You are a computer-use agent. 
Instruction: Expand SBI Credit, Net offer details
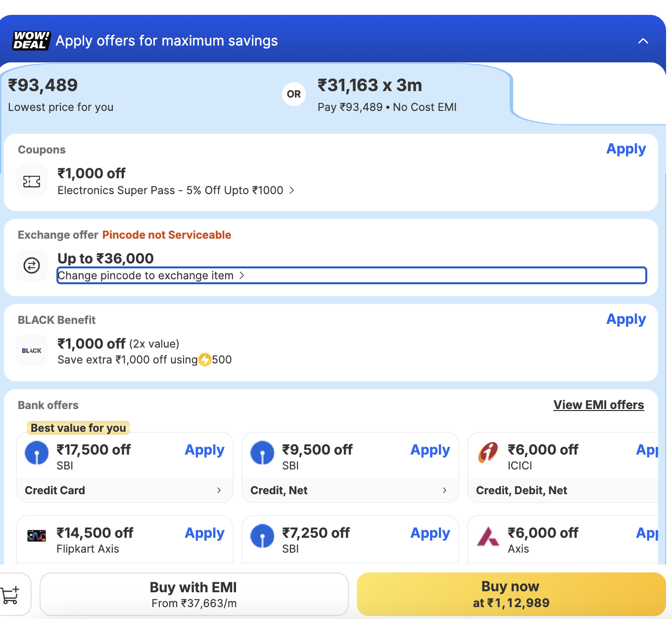tap(444, 490)
